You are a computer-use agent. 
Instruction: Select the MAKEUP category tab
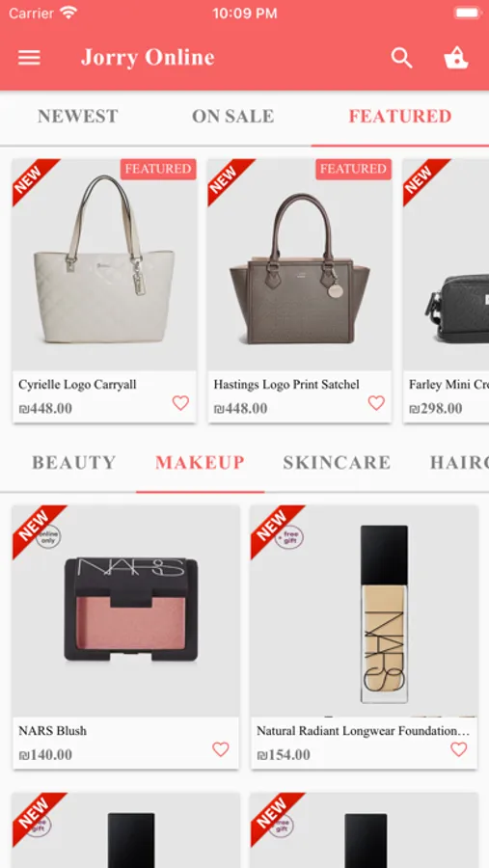(x=200, y=463)
